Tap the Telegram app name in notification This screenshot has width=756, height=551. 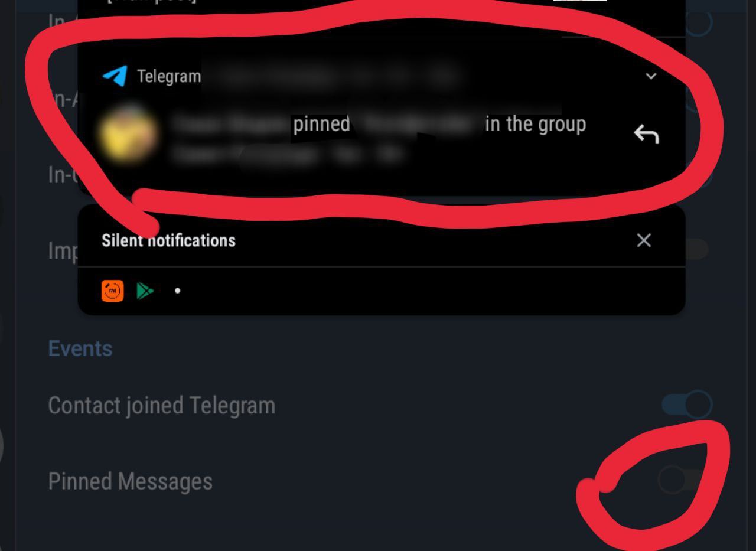[x=169, y=76]
